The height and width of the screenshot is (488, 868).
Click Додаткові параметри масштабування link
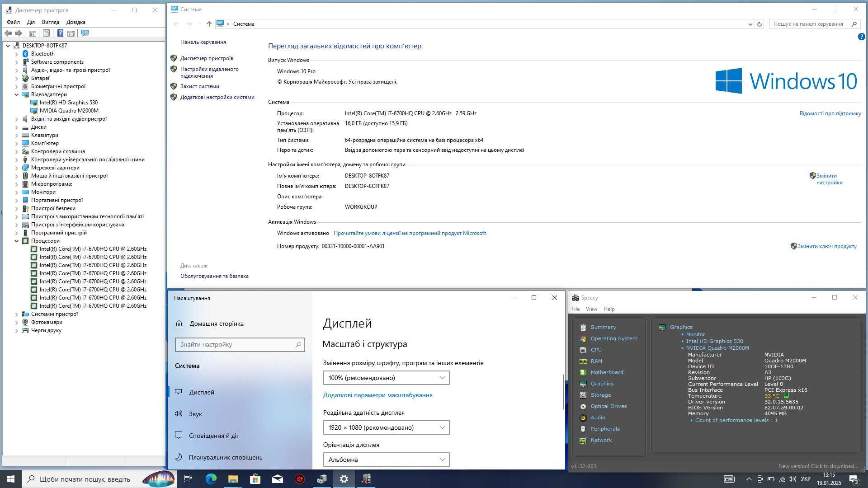coord(377,395)
